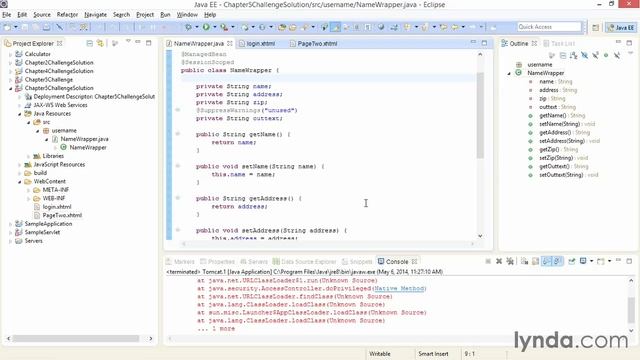This screenshot has width=640, height=360.
Task: Click the green Run toolbar icon
Action: pos(206,27)
